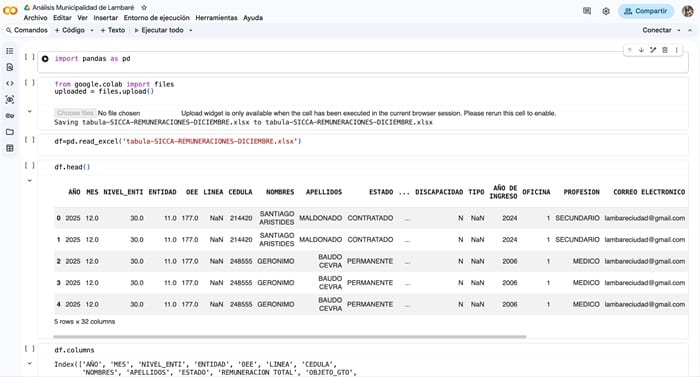This screenshot has width=700, height=377.
Task: Click SANTIAGO ARISTIDES in row 0
Action: pos(277,218)
